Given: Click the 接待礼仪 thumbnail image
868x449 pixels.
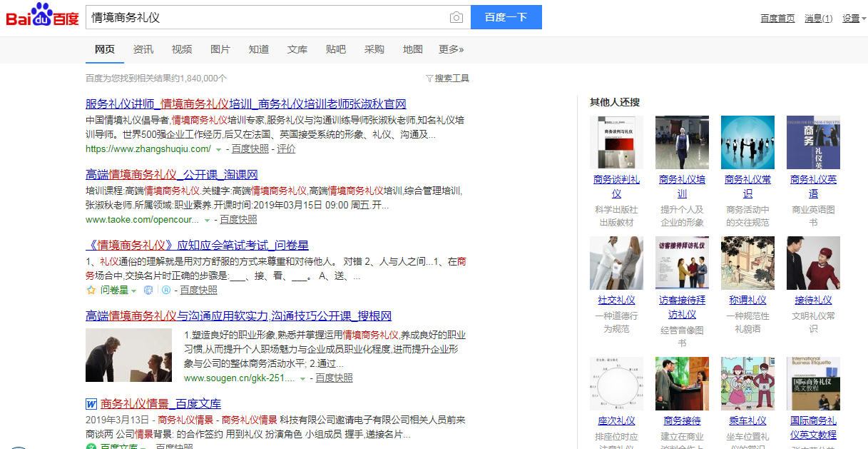Looking at the screenshot, I should click(x=813, y=263).
